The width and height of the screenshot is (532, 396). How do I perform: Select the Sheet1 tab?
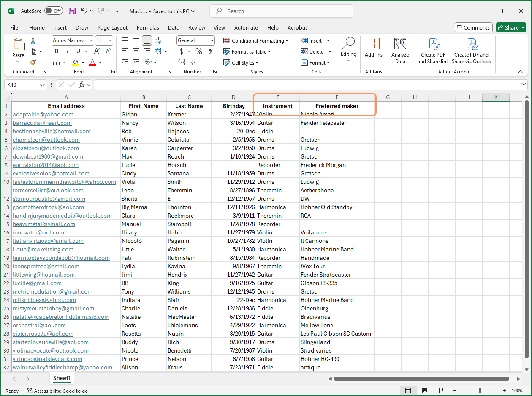click(x=62, y=378)
